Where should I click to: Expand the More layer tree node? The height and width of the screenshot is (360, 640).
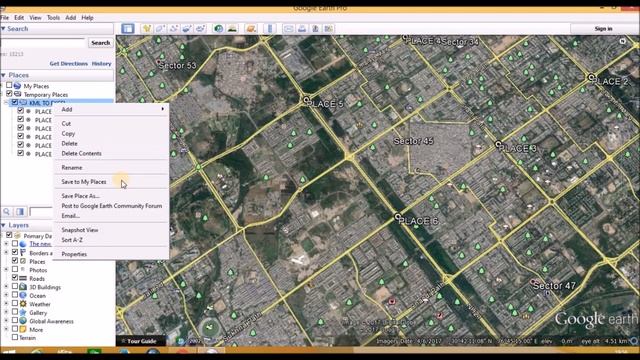(x=6, y=329)
